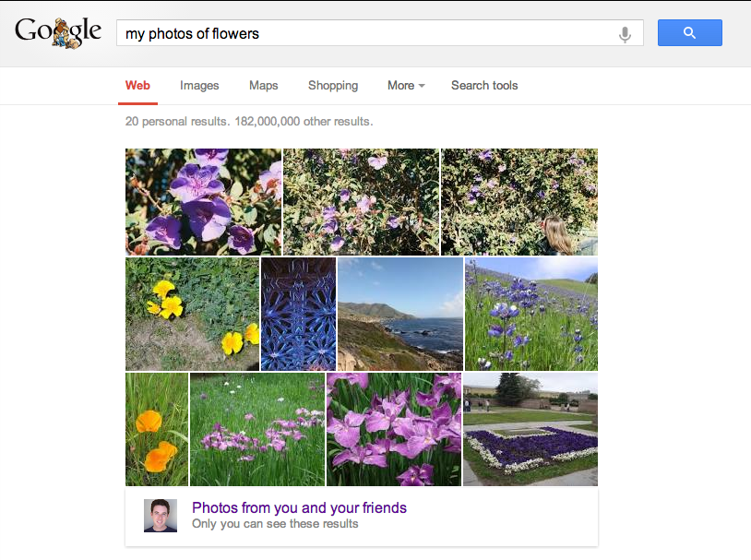Open the first purple flower photo
The width and height of the screenshot is (751, 560).
(203, 201)
